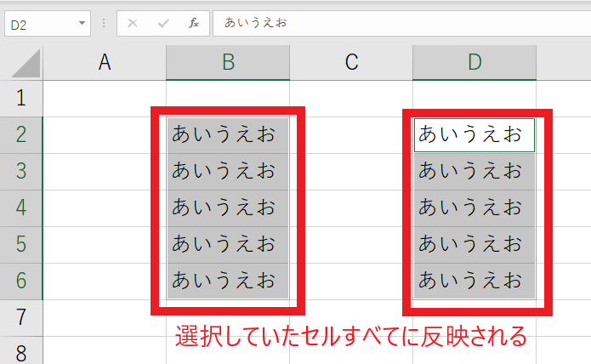The height and width of the screenshot is (364, 591).
Task: Select column C header
Action: click(351, 63)
